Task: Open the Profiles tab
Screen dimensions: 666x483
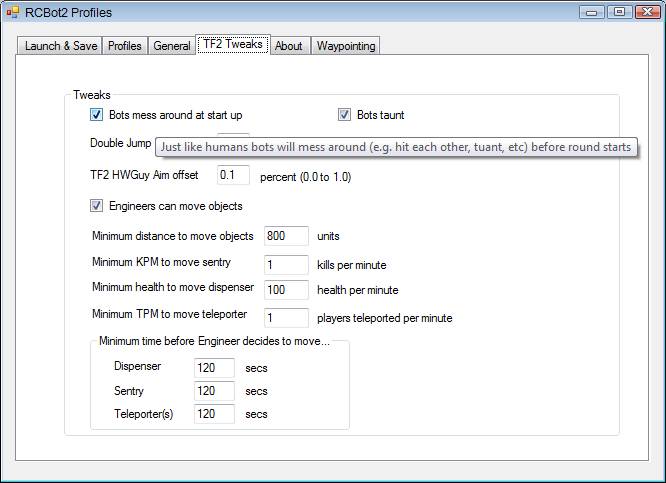Action: 124,45
